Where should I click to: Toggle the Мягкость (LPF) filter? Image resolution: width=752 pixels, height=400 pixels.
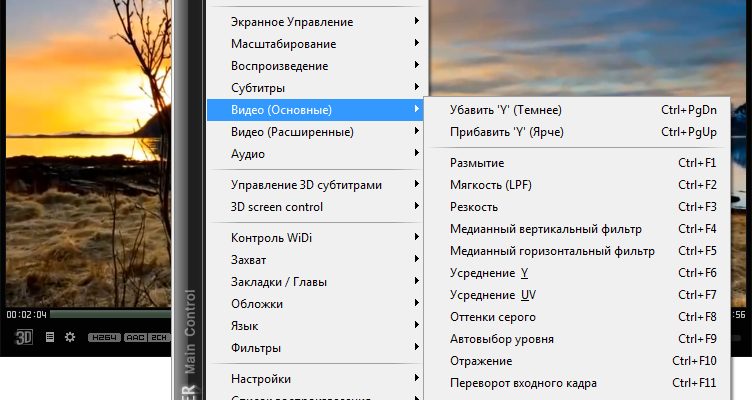point(577,185)
